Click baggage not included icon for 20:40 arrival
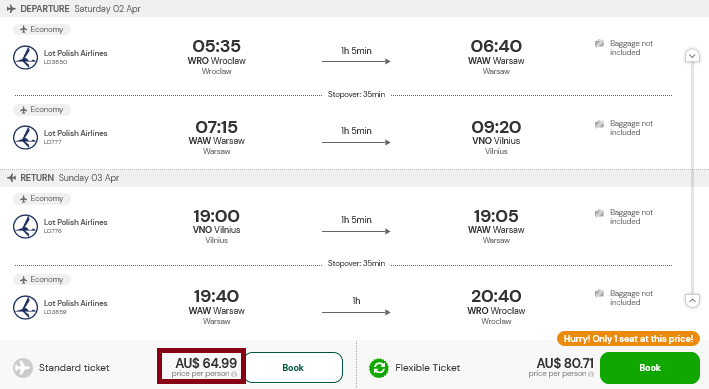This screenshot has width=709, height=389. [600, 294]
